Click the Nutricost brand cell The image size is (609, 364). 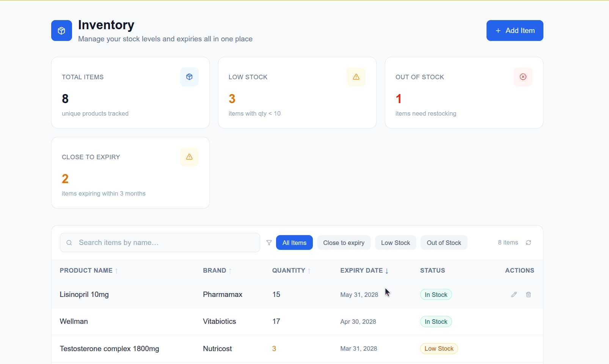click(217, 348)
